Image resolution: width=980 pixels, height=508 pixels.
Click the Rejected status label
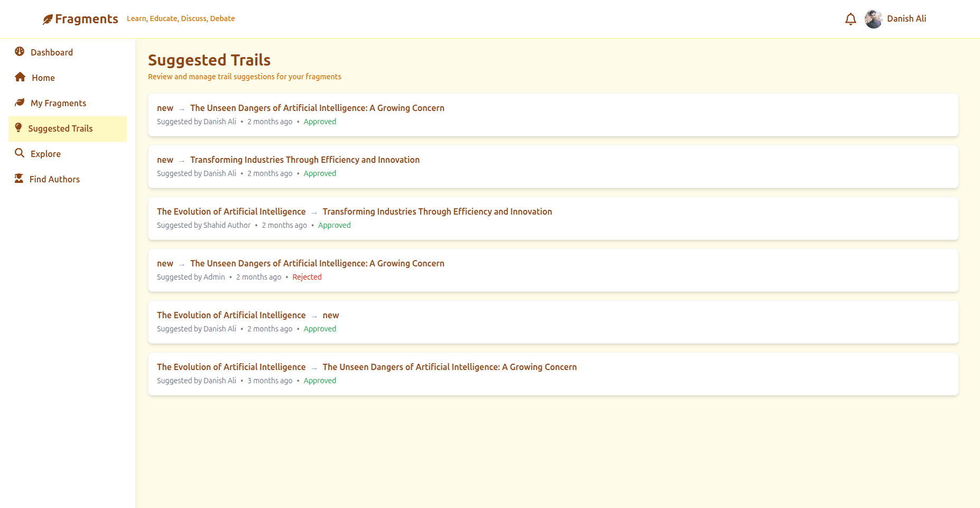(307, 276)
